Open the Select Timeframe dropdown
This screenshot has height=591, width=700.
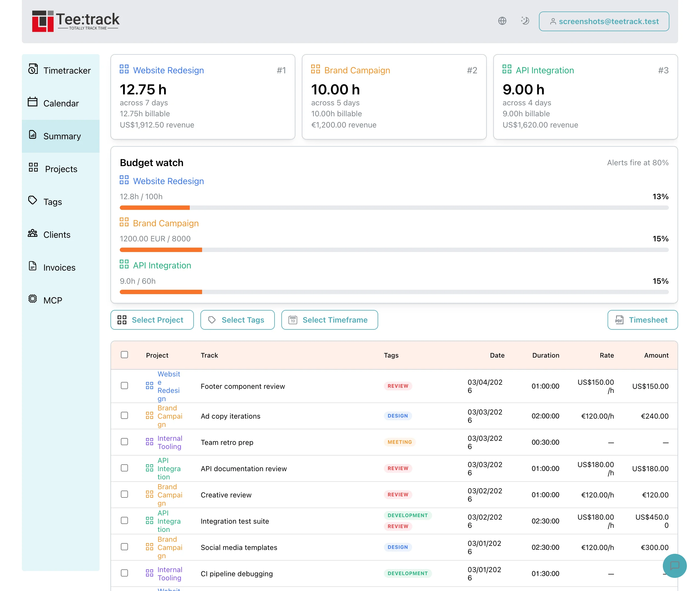329,320
